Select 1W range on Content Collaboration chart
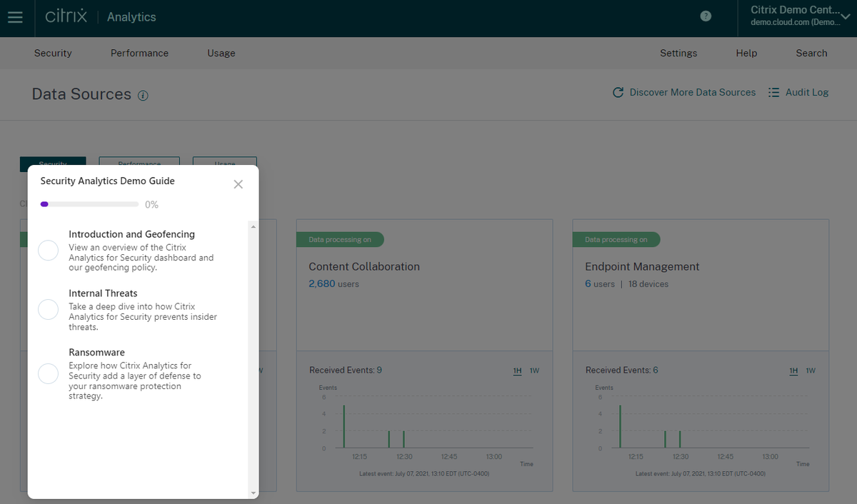Screen dimensions: 857x504 click(x=534, y=371)
